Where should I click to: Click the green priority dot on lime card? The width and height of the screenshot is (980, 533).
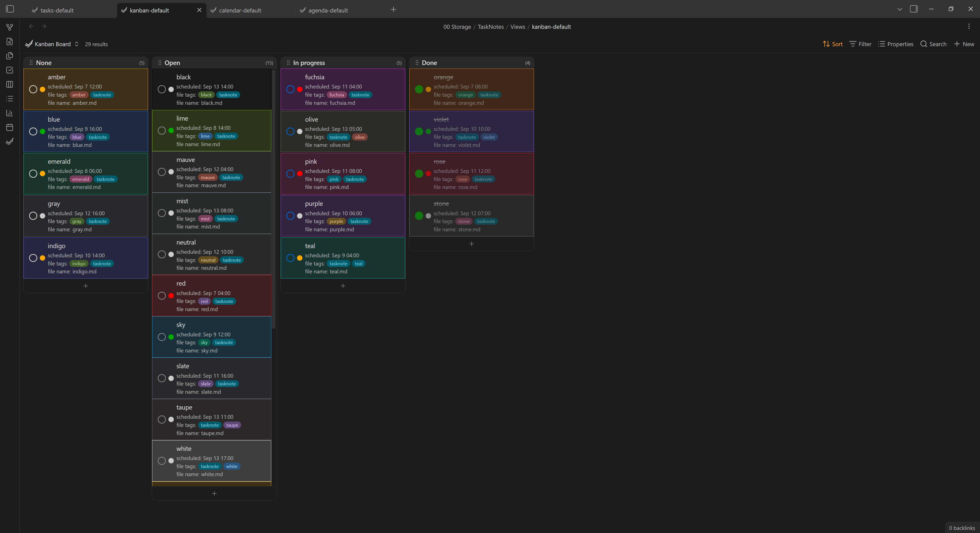click(x=171, y=130)
